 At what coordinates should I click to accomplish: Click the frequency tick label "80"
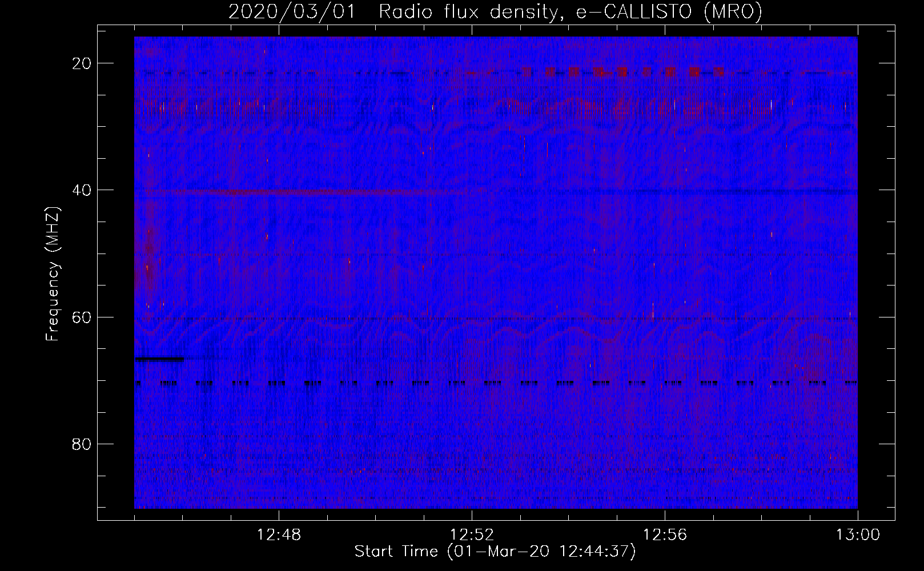click(x=83, y=444)
